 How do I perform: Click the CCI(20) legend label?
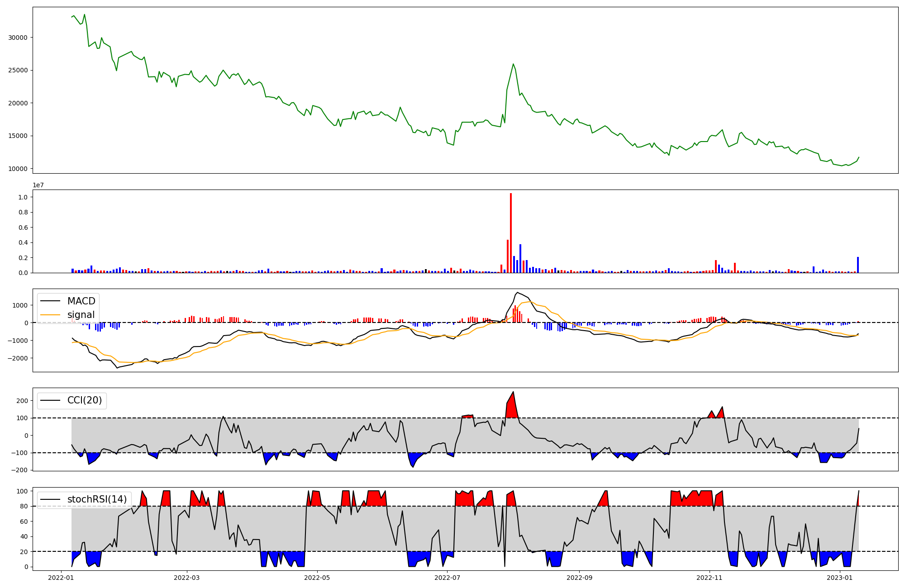point(84,400)
